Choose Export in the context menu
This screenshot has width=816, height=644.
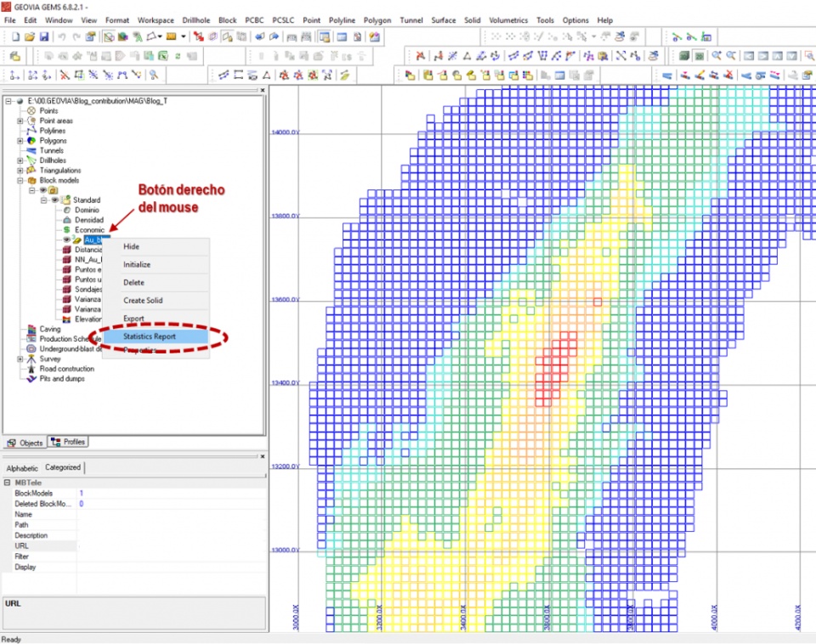click(156, 319)
